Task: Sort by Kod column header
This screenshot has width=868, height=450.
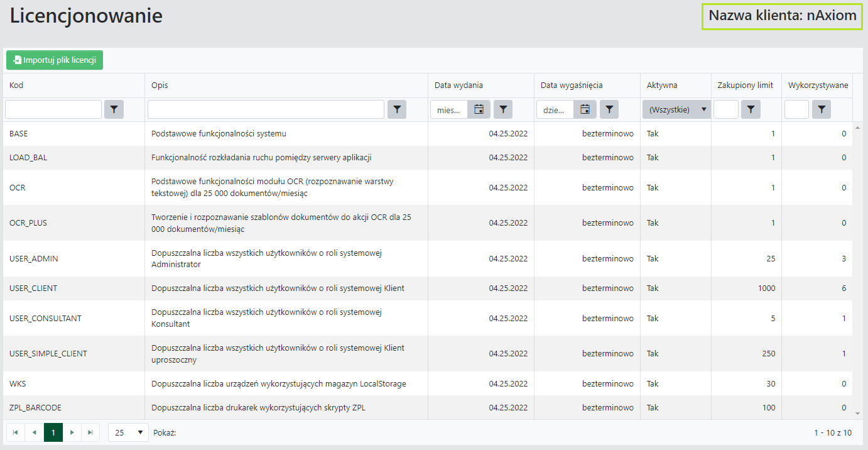Action: coord(17,85)
